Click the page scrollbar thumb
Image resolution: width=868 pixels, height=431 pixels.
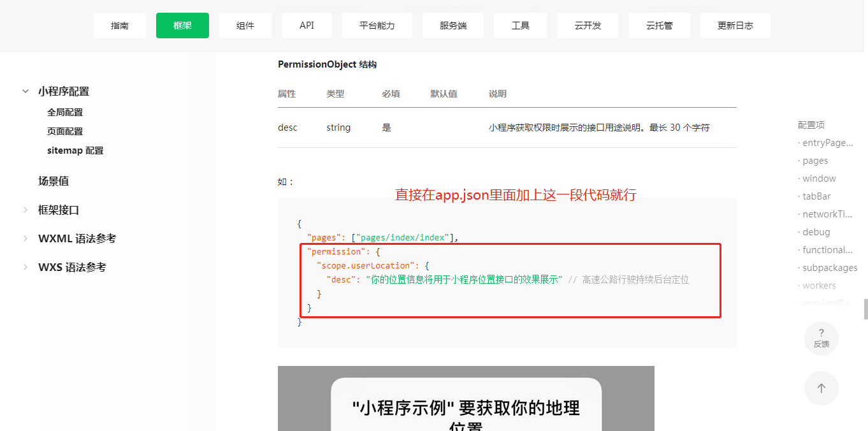pos(865,309)
